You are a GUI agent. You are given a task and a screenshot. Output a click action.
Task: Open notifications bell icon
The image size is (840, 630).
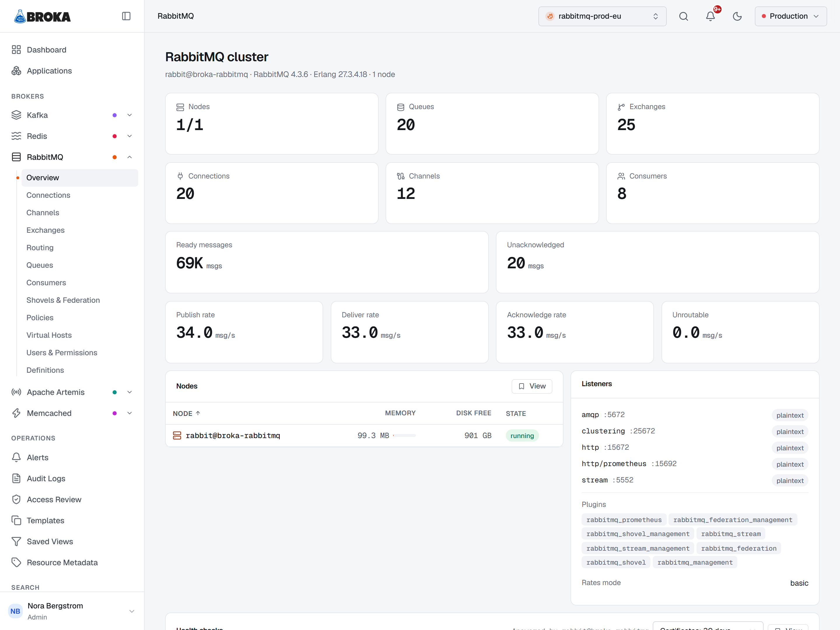(710, 16)
